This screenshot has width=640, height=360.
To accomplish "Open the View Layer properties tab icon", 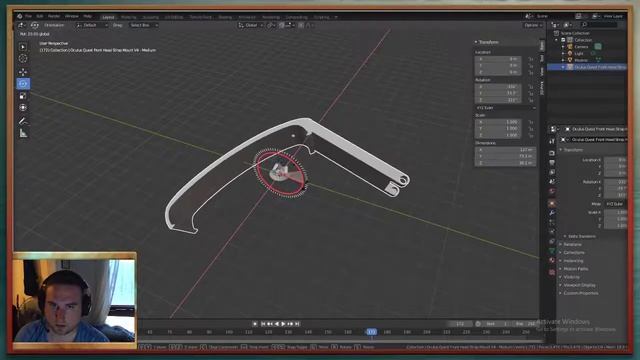I will pyautogui.click(x=552, y=173).
